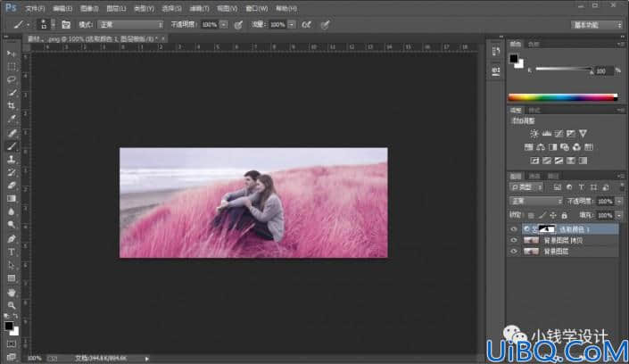Select the Pen tool
Image resolution: width=629 pixels, height=364 pixels.
click(x=12, y=239)
